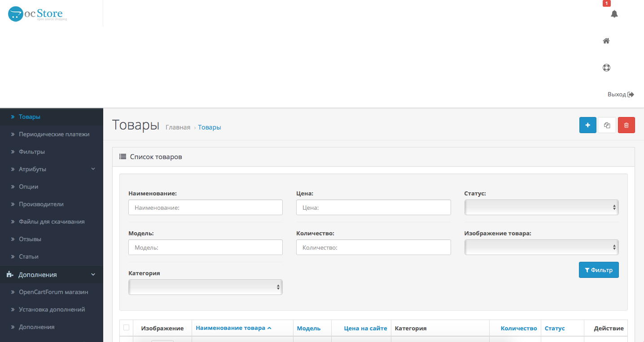Image resolution: width=644 pixels, height=342 pixels.
Task: Click the copy product icon button
Action: (607, 125)
